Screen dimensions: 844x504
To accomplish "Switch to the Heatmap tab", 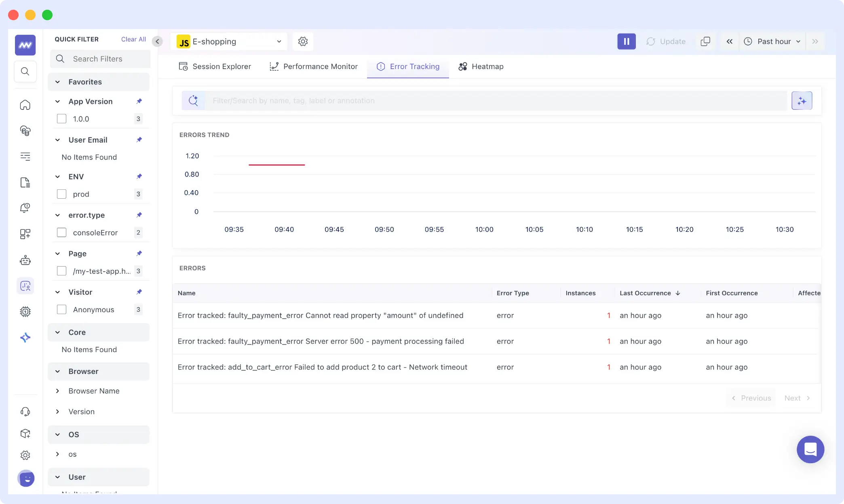I will pyautogui.click(x=481, y=66).
